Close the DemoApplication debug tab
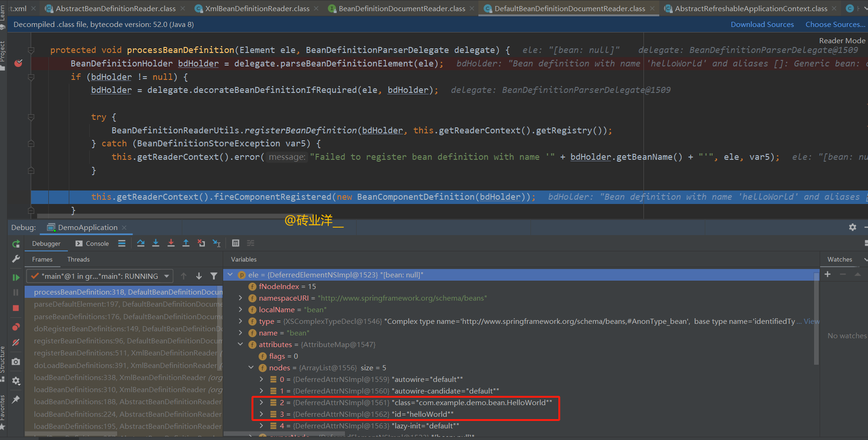 (124, 227)
